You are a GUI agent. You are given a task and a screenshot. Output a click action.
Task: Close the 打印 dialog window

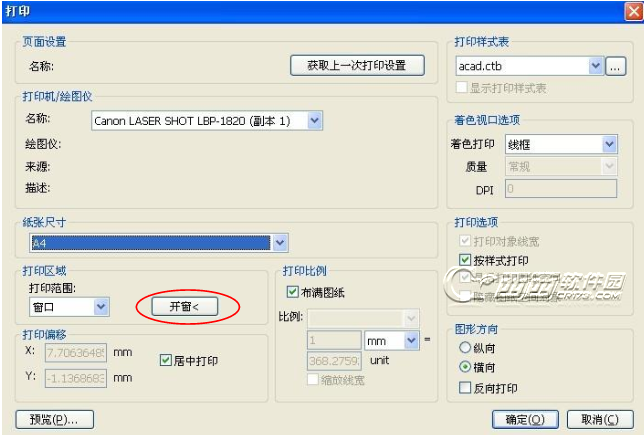point(634,11)
